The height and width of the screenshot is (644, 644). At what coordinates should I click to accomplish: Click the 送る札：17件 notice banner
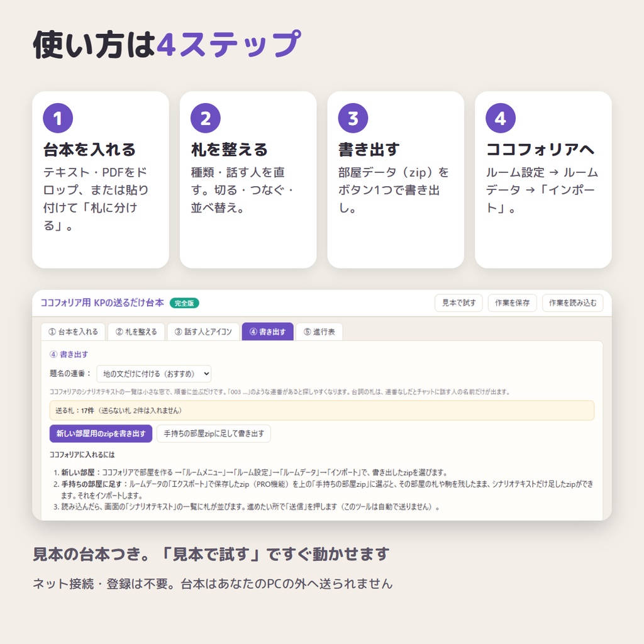(x=322, y=410)
